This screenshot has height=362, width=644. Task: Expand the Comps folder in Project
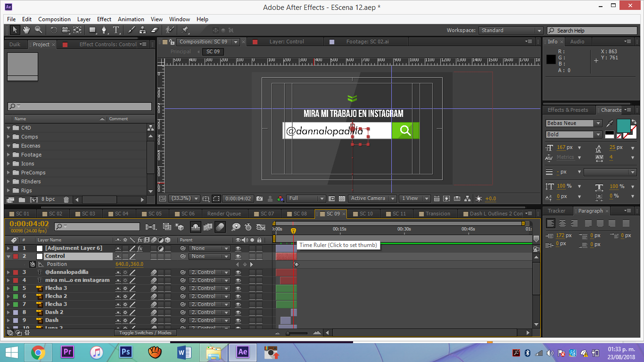point(8,137)
